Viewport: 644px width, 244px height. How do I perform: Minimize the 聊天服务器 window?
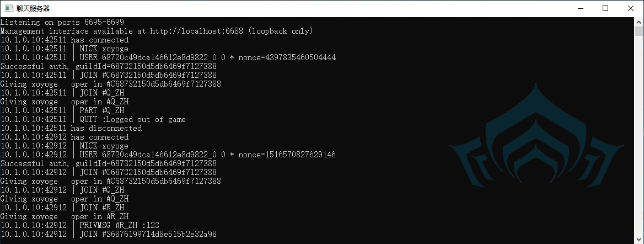click(581, 8)
